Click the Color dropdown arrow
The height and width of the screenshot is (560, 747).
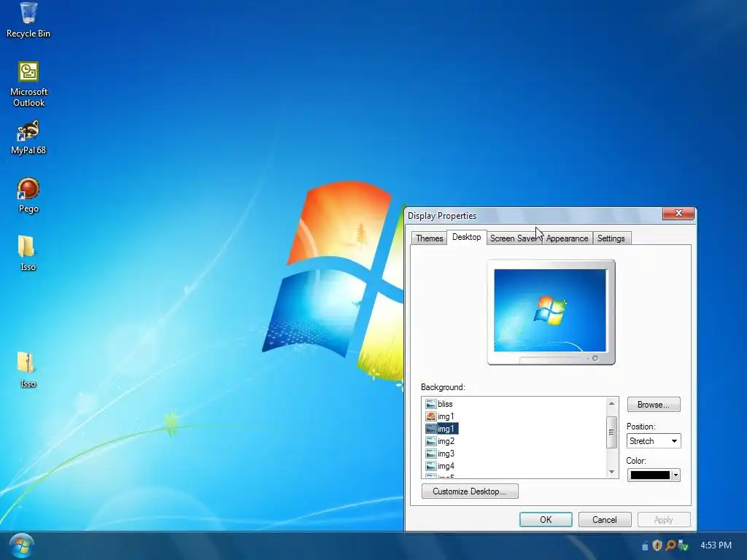676,475
